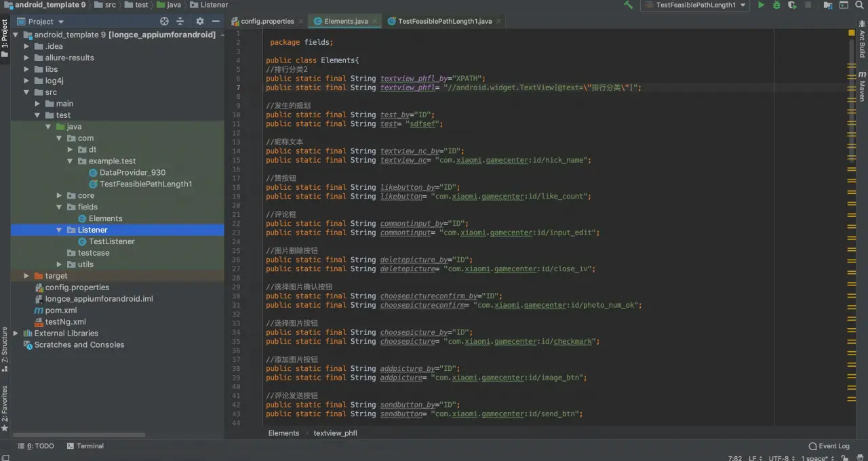868x461 pixels.
Task: Open the Event Log
Action: coord(829,446)
